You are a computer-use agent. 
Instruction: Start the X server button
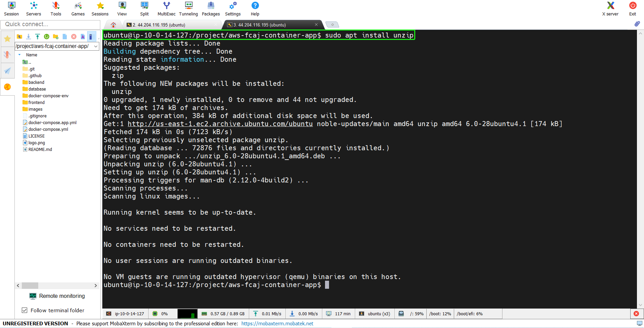tap(610, 9)
